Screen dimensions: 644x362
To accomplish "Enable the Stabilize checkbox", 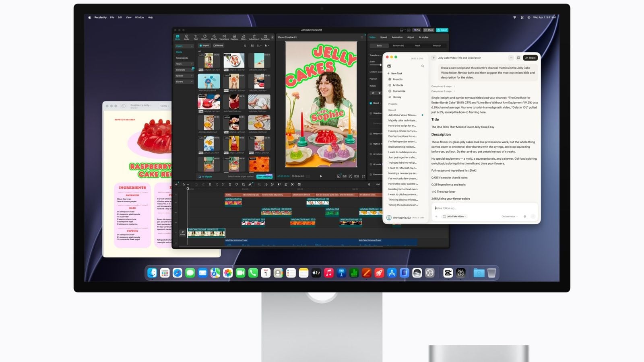I will tap(371, 113).
